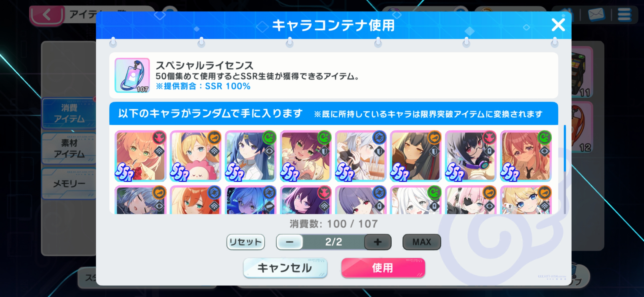Viewport: 644px width, 297px height.
Task: Select the blue-haired SSR character in white coat
Action: coord(251,156)
